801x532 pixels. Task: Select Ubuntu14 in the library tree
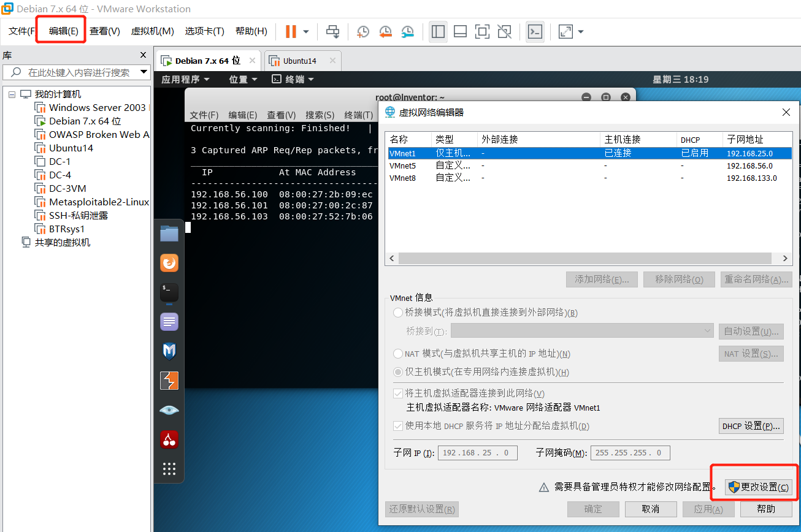pos(64,148)
